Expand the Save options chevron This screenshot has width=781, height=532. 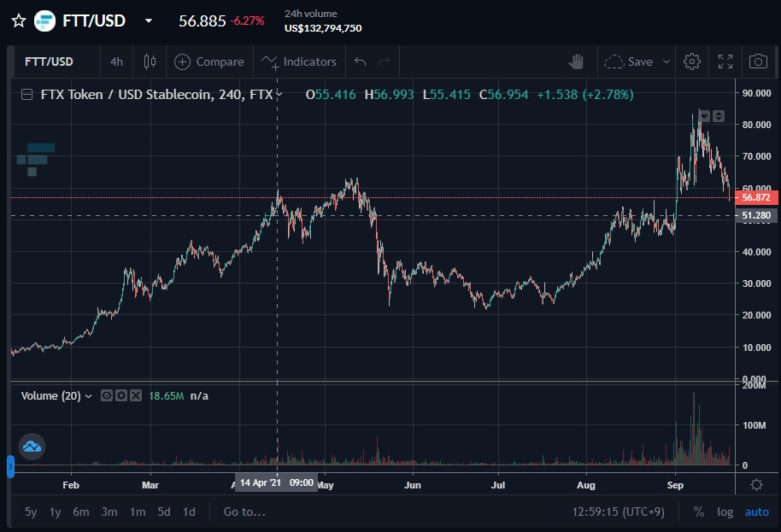(x=666, y=61)
